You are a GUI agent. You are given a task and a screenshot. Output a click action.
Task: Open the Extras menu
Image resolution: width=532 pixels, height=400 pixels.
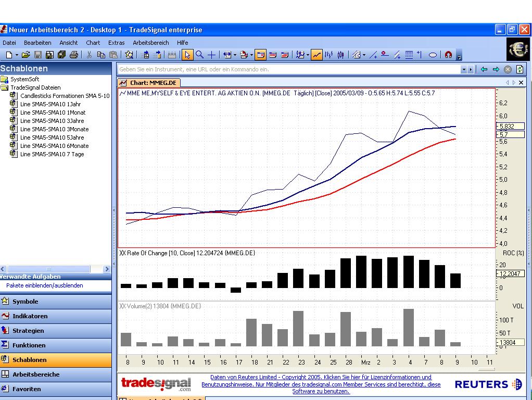[x=117, y=43]
